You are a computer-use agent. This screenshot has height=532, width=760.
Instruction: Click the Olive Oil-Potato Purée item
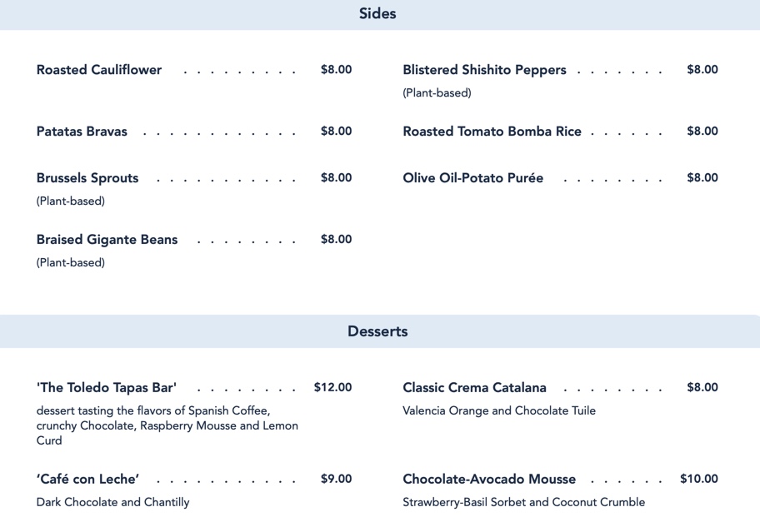tap(472, 178)
